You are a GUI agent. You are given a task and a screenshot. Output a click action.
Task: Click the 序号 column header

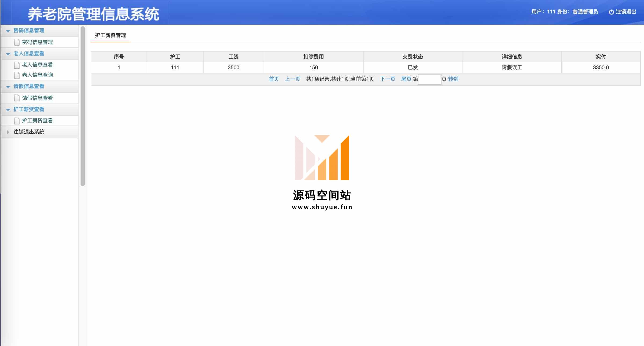(x=119, y=57)
